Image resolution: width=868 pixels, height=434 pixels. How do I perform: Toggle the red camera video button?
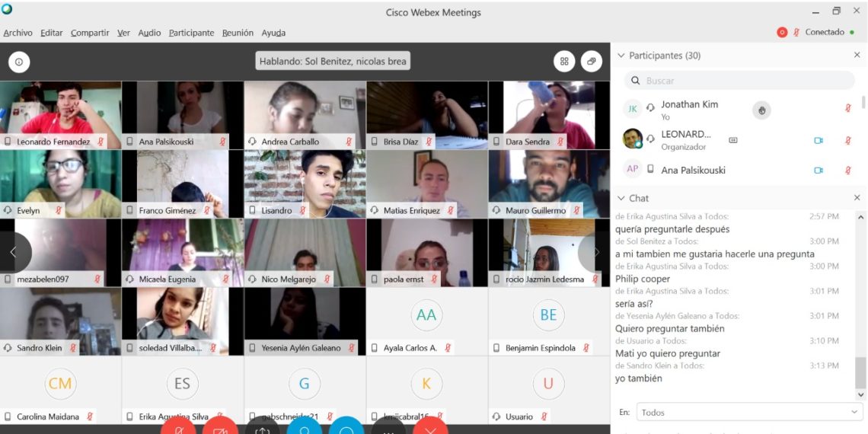[221, 427]
